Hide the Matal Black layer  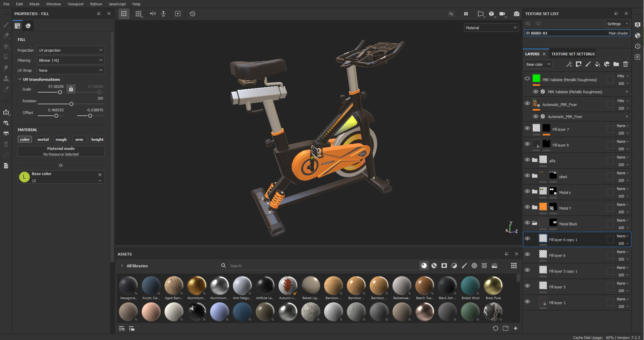click(527, 223)
